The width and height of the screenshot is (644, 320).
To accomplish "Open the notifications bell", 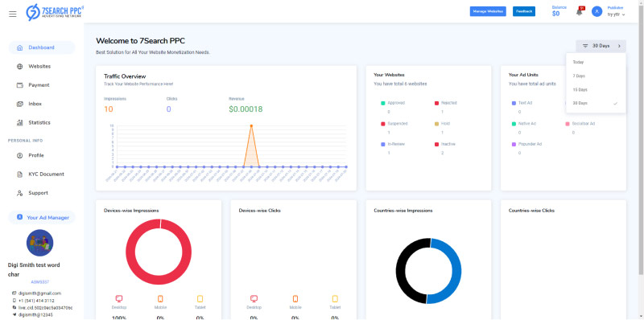I will coord(580,12).
